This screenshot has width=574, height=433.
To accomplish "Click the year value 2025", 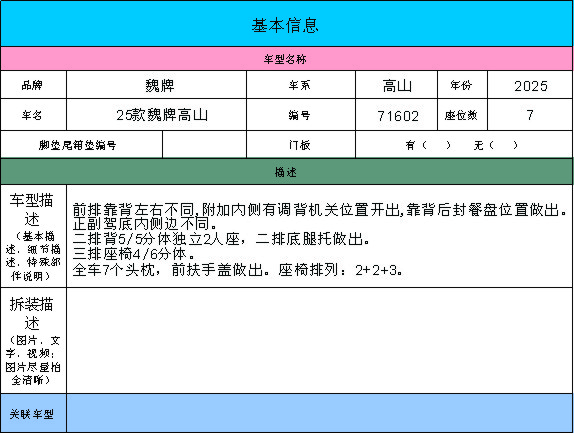I will (x=530, y=85).
